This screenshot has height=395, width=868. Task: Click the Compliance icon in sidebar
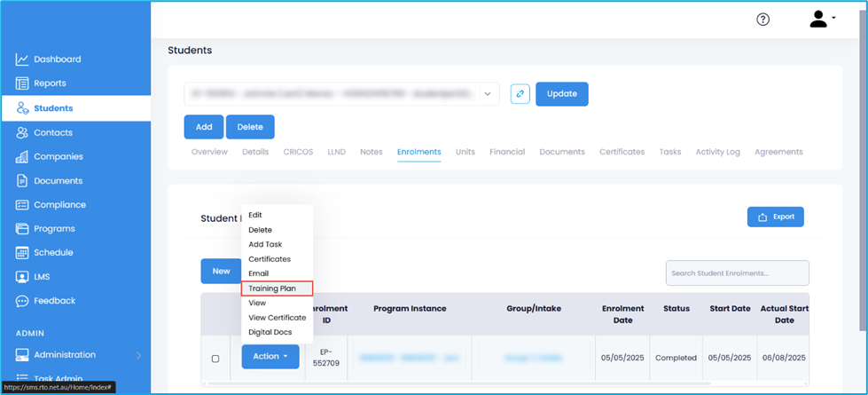pos(22,205)
